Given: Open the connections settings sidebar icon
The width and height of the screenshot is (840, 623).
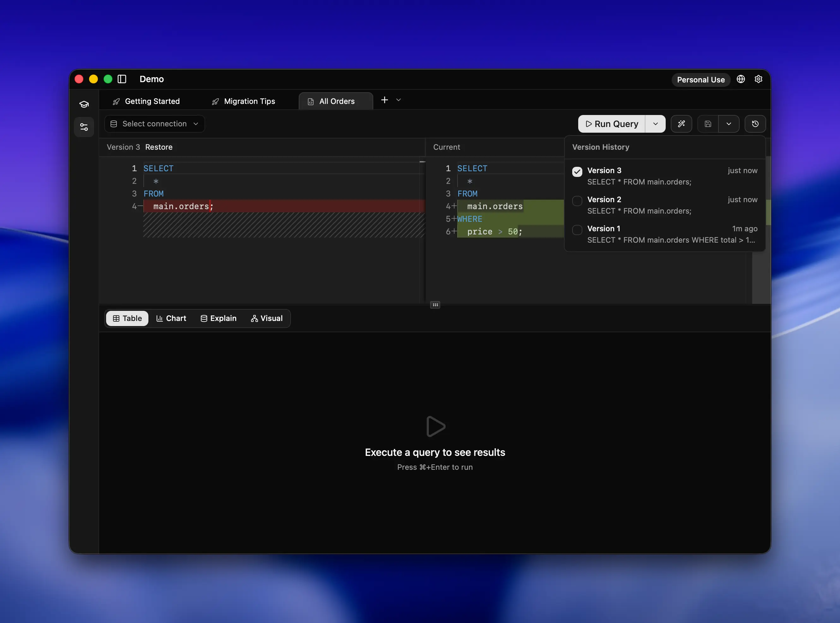Looking at the screenshot, I should pyautogui.click(x=84, y=127).
